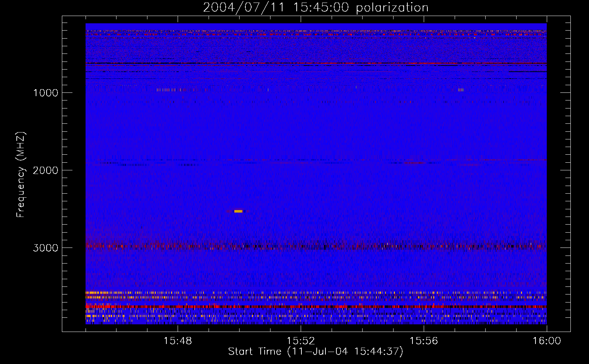This screenshot has width=589, height=364.
Task: Click the 16:00 time tick label
Action: pyautogui.click(x=547, y=341)
